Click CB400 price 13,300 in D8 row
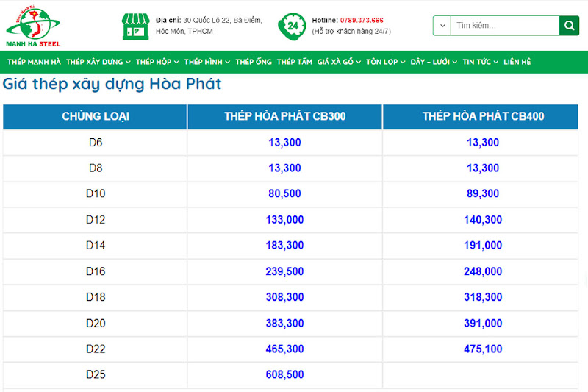The width and height of the screenshot is (588, 392). (x=483, y=168)
